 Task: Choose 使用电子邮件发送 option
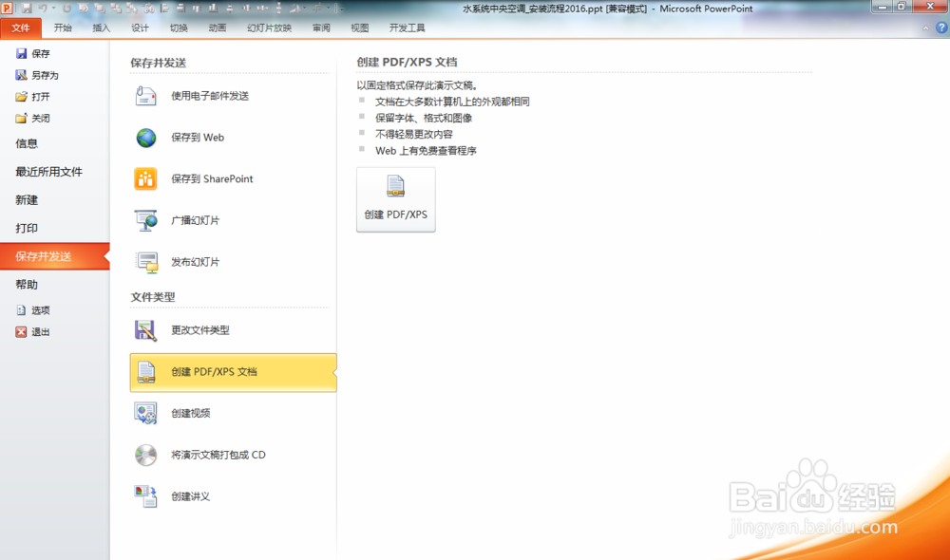[233, 96]
